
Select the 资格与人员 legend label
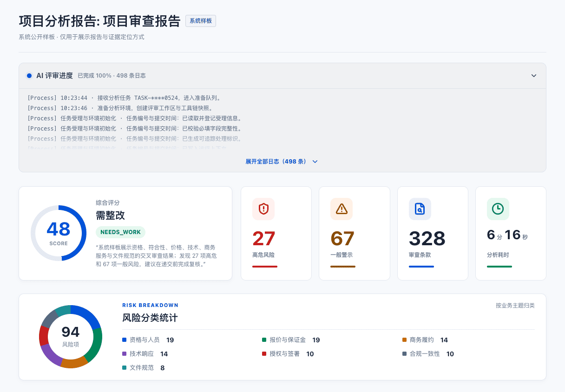point(145,340)
